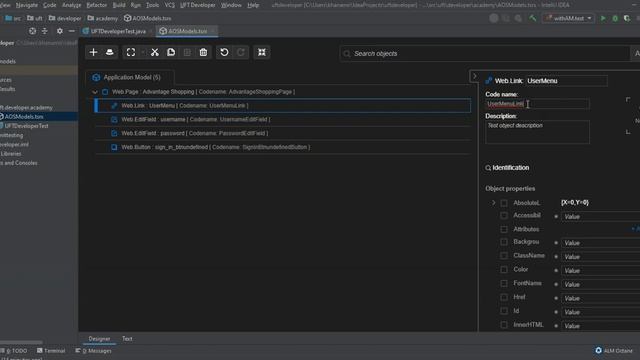Open the Messages tool window
The height and width of the screenshot is (360, 640).
(x=93, y=351)
